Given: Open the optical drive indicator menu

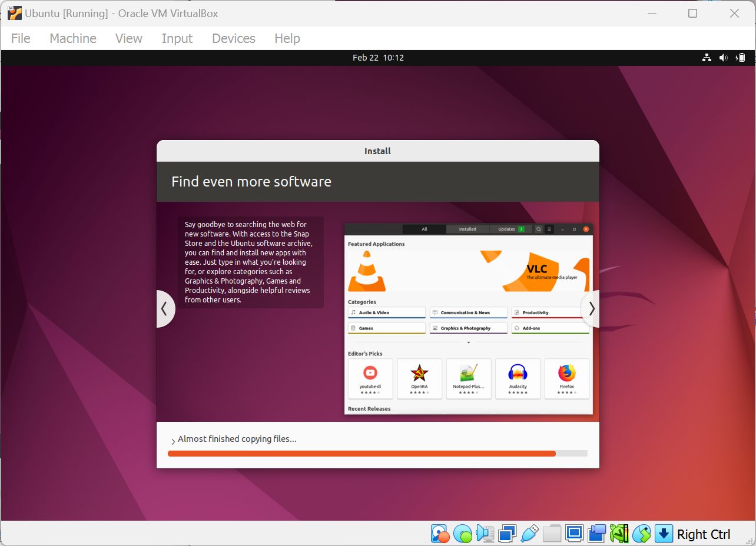Looking at the screenshot, I should click(463, 534).
